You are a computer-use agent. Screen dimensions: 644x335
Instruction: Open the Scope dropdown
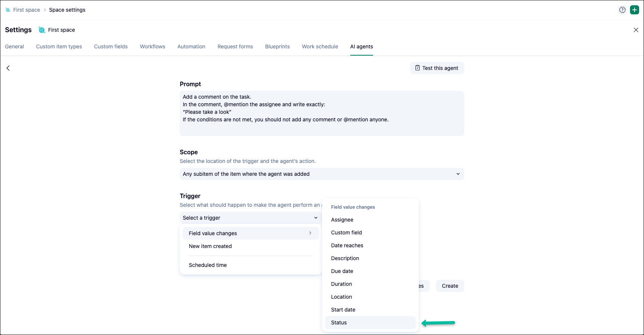(x=322, y=174)
